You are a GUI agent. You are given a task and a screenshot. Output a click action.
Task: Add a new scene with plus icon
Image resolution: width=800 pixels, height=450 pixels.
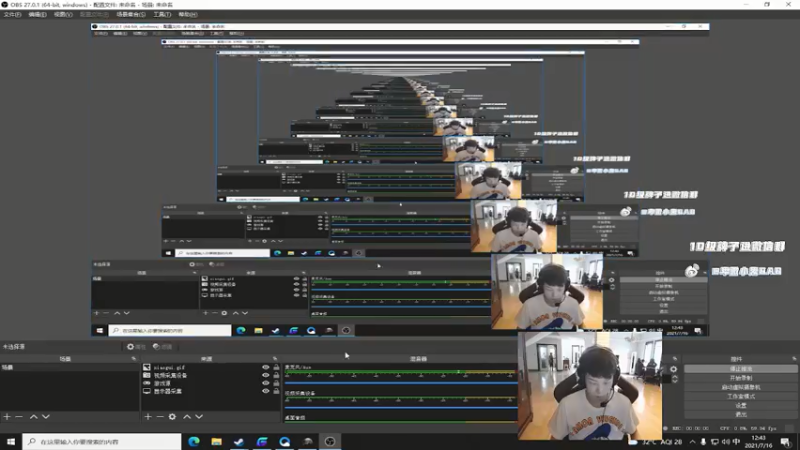(7, 416)
